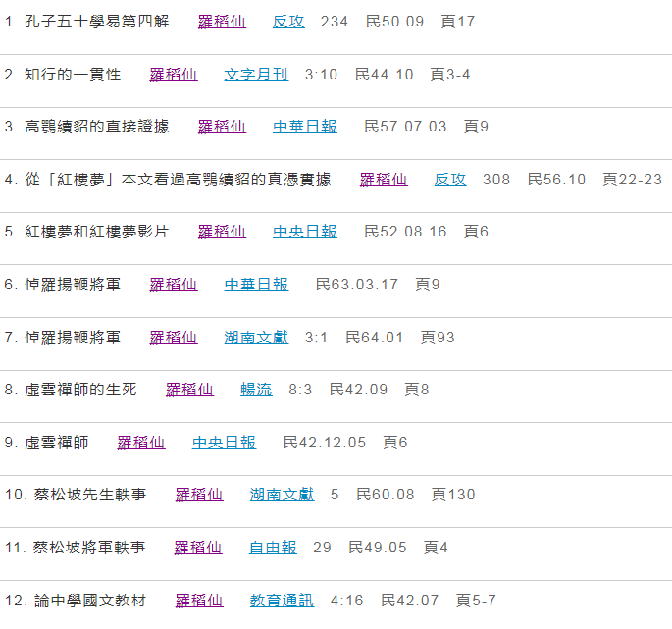The width and height of the screenshot is (672, 629).
Task: Click author 羅稻仙 in entry 1
Action: coord(222,21)
